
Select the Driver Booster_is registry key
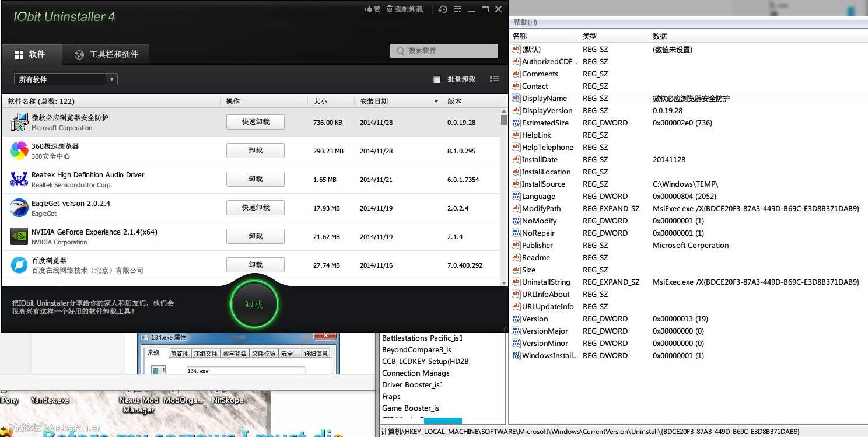pos(412,385)
